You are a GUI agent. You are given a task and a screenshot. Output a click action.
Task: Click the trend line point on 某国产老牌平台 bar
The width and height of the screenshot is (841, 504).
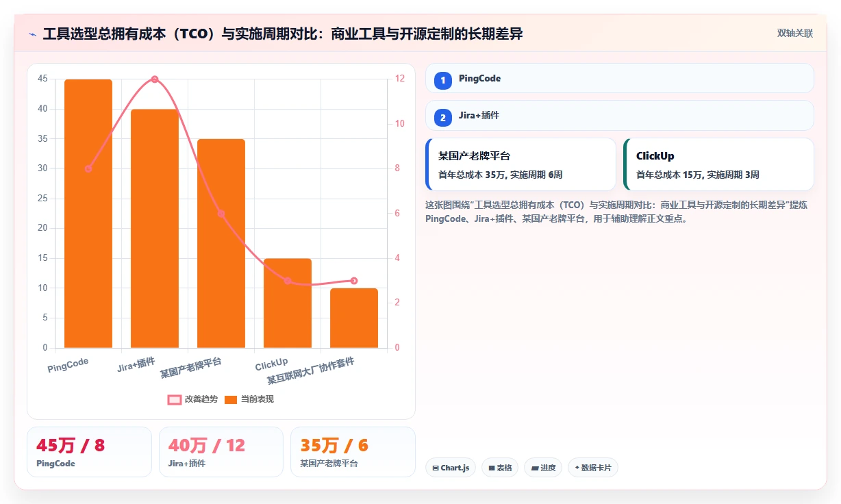[221, 214]
